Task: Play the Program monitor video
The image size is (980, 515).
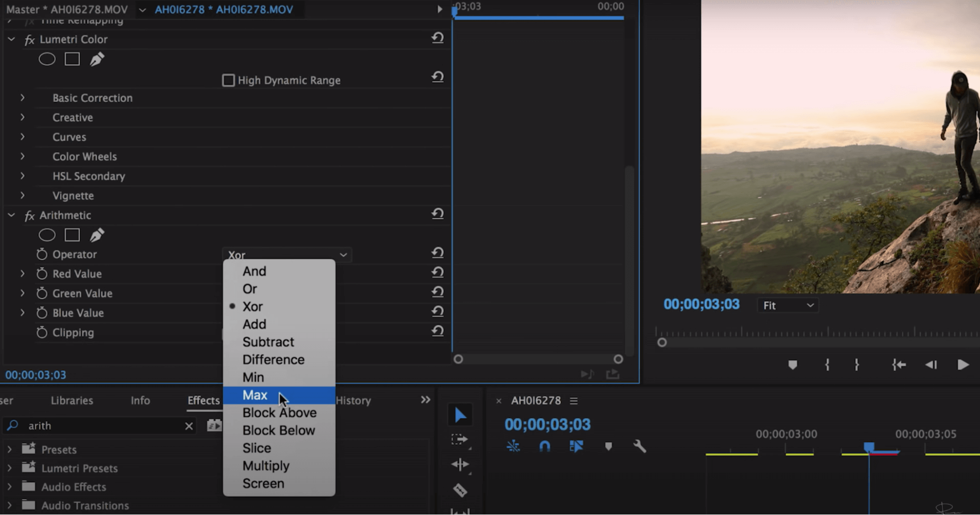Action: [x=963, y=365]
